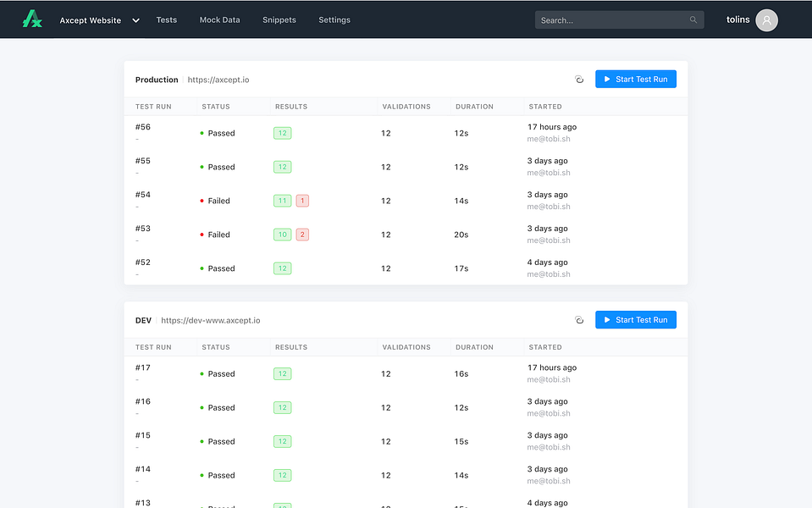Viewport: 812px width, 508px height.
Task: Click the green 12 badge in run #55
Action: point(282,167)
